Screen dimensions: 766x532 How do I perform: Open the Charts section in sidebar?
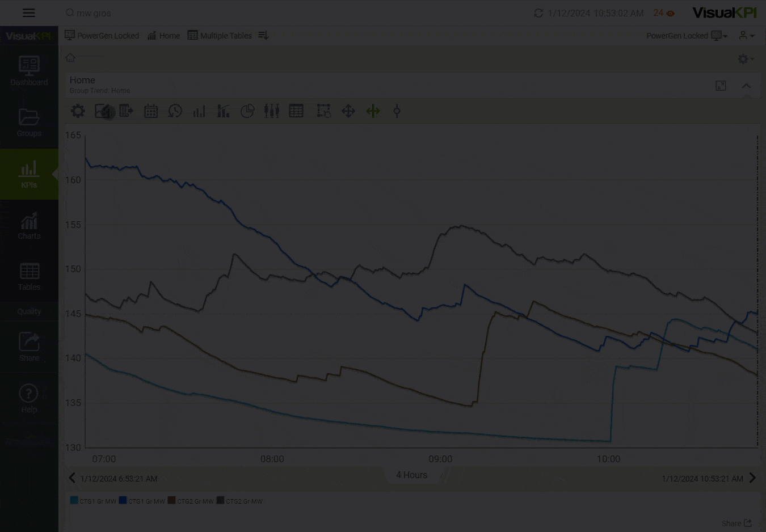[29, 226]
